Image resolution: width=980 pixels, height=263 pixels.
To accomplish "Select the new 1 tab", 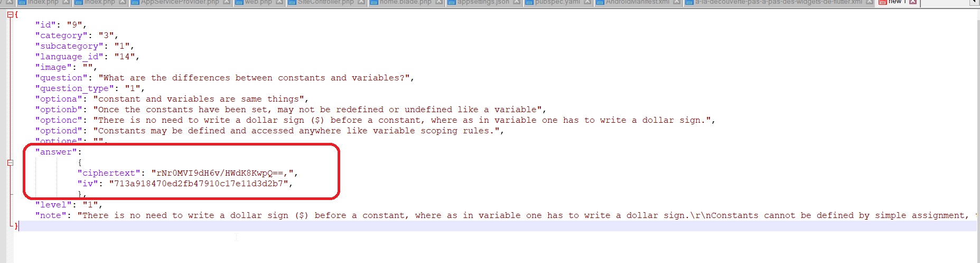I will [x=897, y=2].
